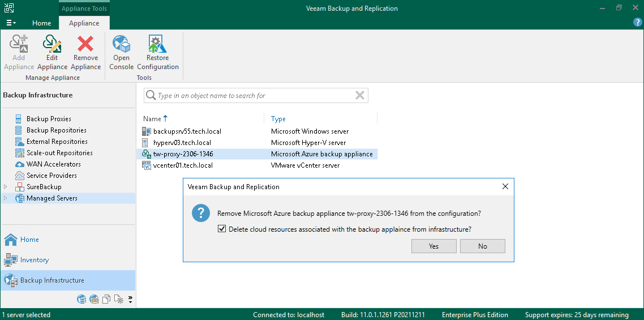Click the Microsoft Windows server type cell
644x320 pixels.
pos(310,131)
